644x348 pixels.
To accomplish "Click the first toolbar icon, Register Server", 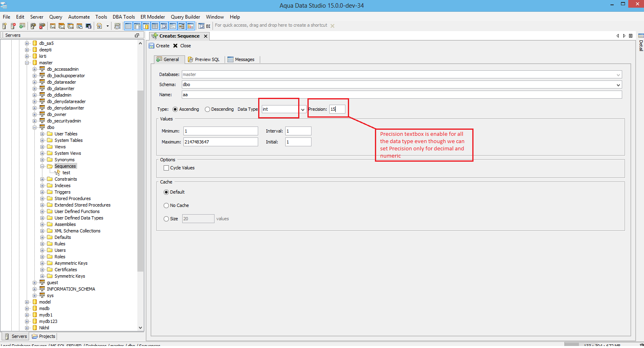I will 4,26.
